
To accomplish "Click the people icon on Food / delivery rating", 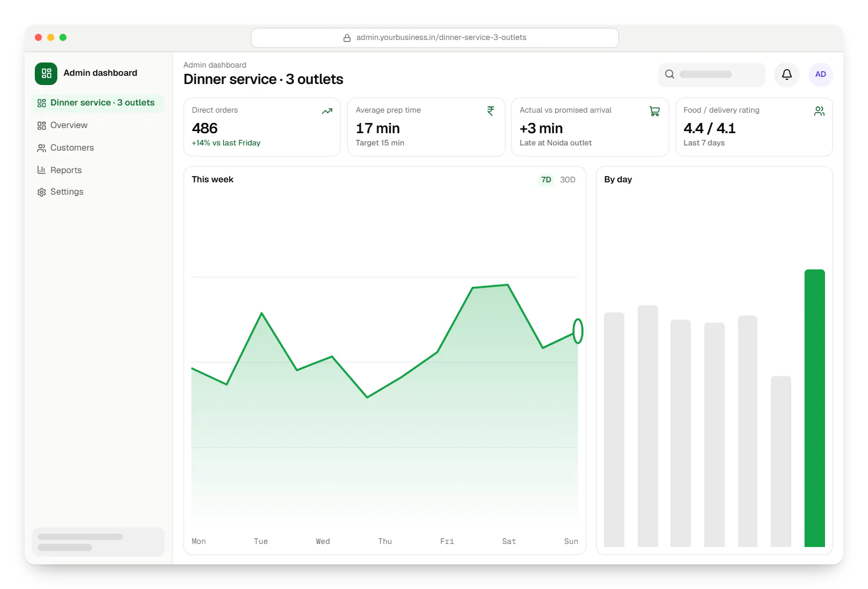I will (x=819, y=111).
